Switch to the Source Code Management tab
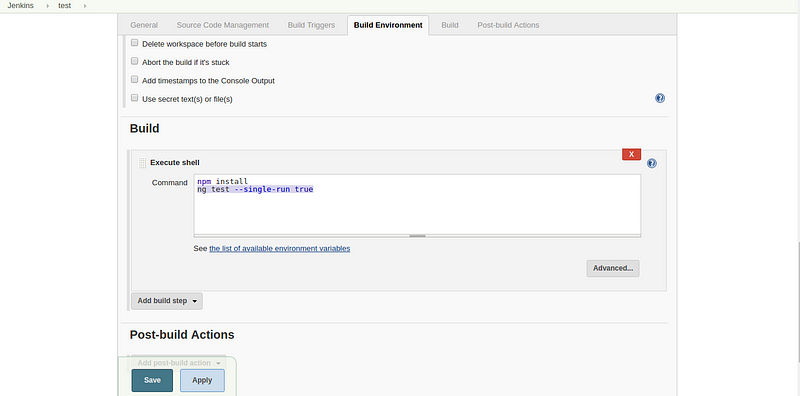Screen dimensions: 800x396 point(222,25)
